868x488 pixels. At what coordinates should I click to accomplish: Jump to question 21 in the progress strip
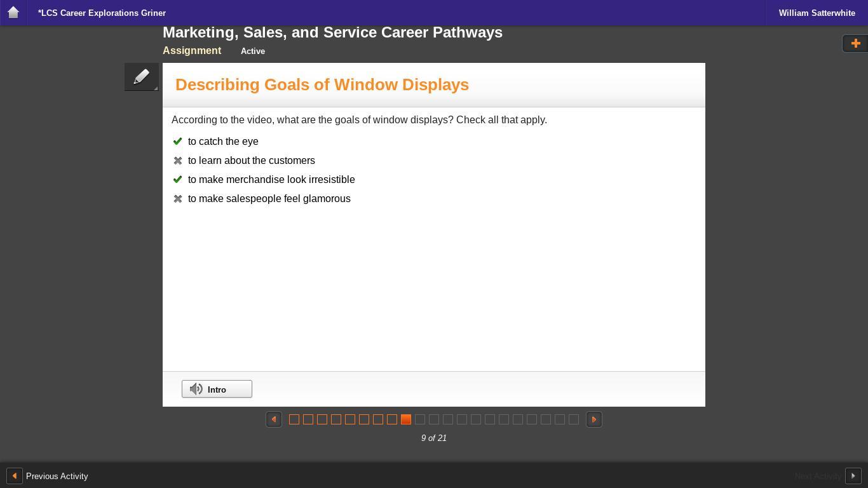[574, 419]
